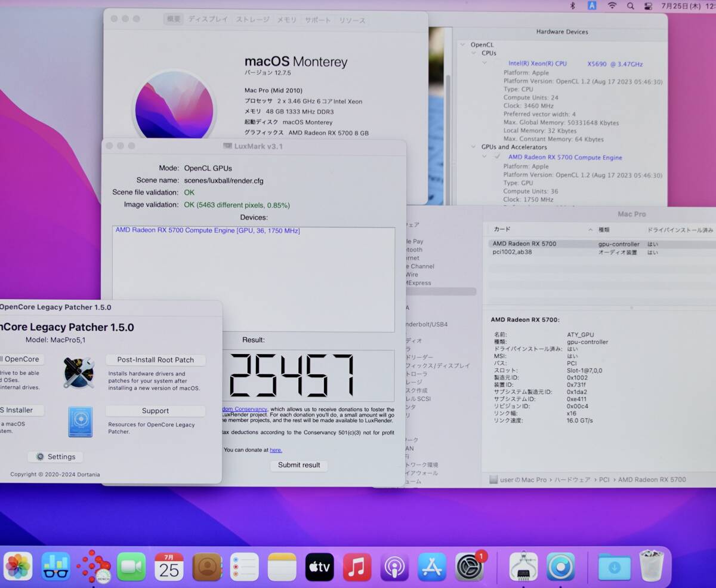Viewport: 716px width, 588px height.
Task: Collapse the OpenCL tree node
Action: (x=462, y=45)
